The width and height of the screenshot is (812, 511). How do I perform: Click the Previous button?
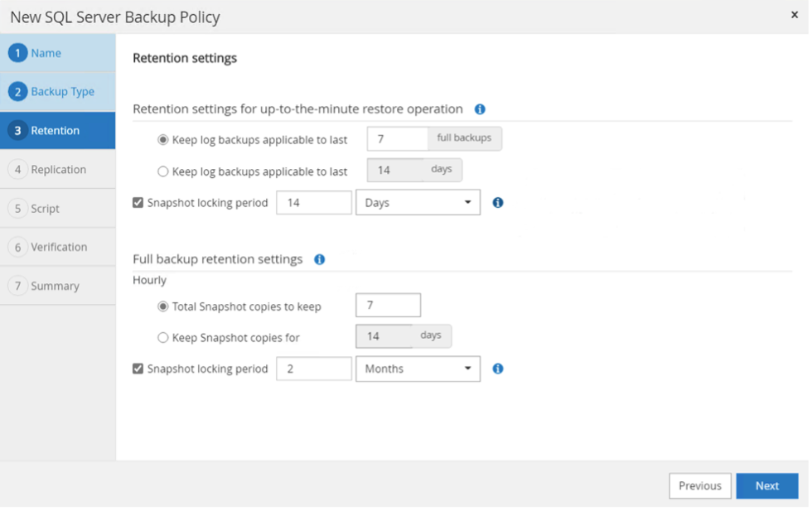point(700,485)
